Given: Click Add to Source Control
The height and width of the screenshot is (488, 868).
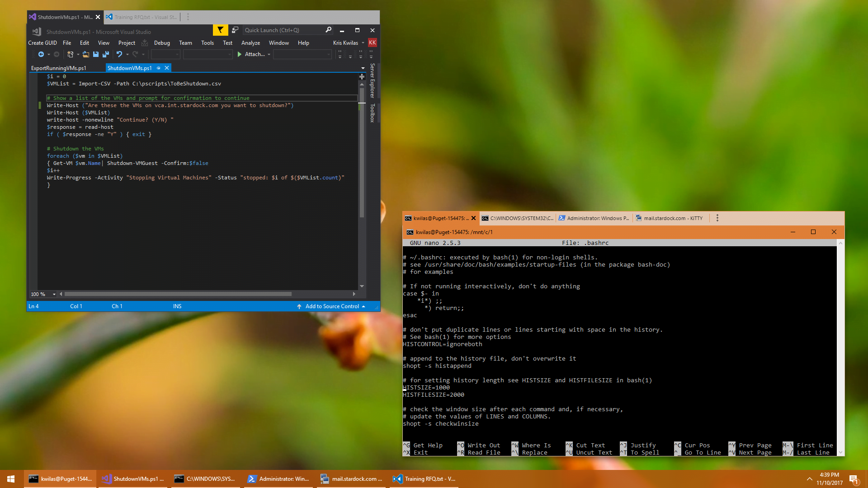Looking at the screenshot, I should pyautogui.click(x=332, y=306).
